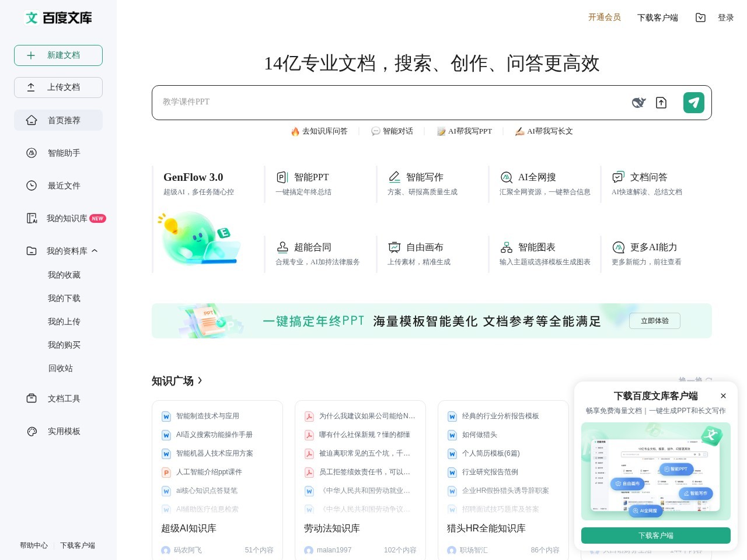
Task: Open 智能图表 chart tool
Action: (536, 247)
